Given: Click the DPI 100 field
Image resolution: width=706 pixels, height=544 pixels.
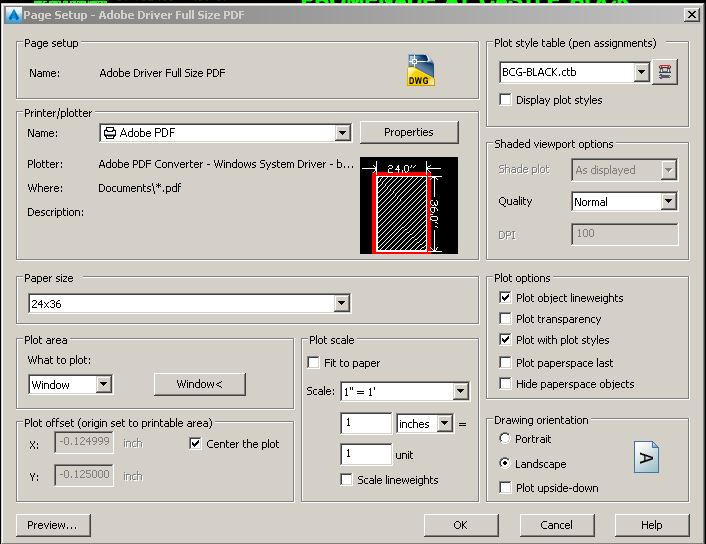Looking at the screenshot, I should coord(625,234).
